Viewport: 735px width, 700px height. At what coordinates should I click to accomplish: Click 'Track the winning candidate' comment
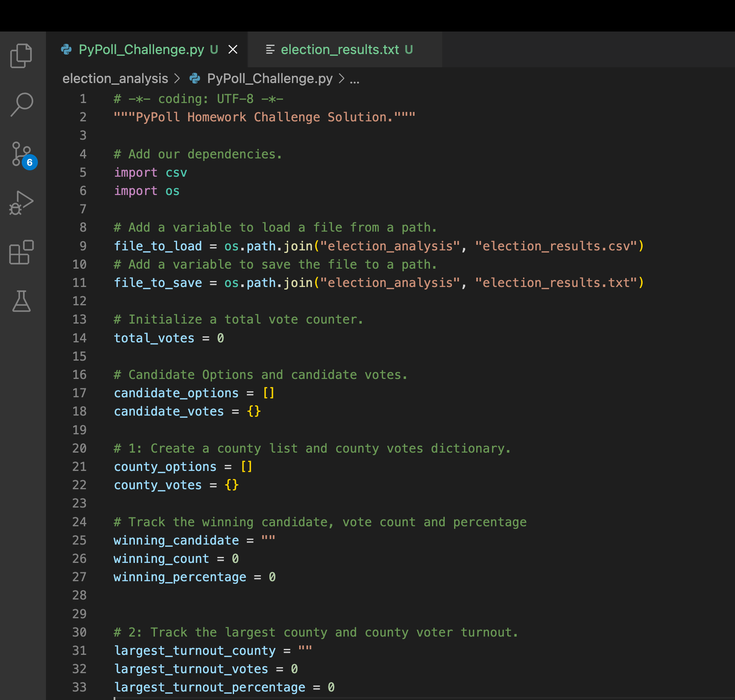point(320,522)
